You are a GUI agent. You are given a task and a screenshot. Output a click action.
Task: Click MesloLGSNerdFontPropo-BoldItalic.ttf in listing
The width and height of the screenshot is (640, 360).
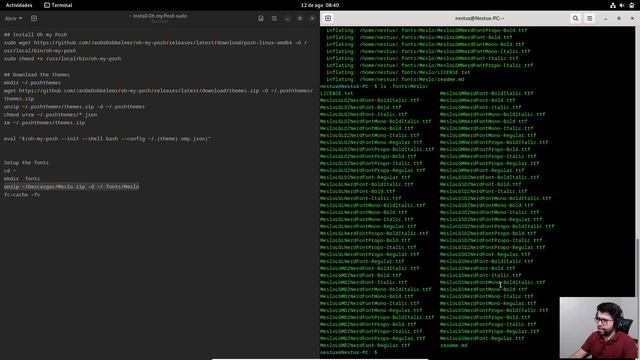tap(494, 311)
